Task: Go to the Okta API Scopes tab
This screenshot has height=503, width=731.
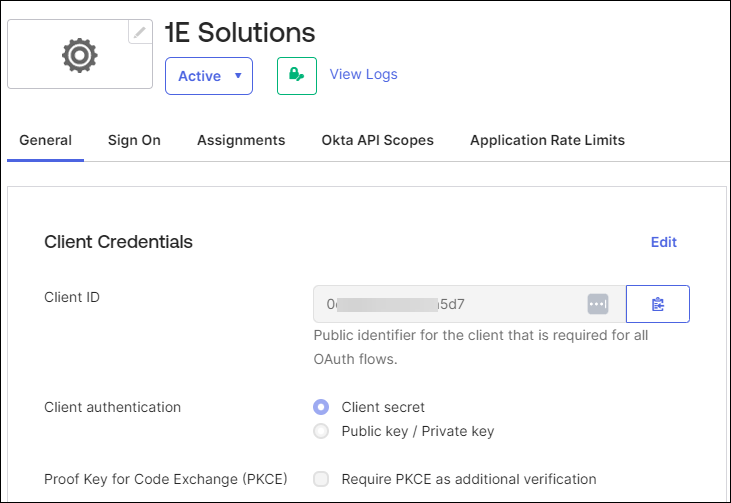Action: 377,140
